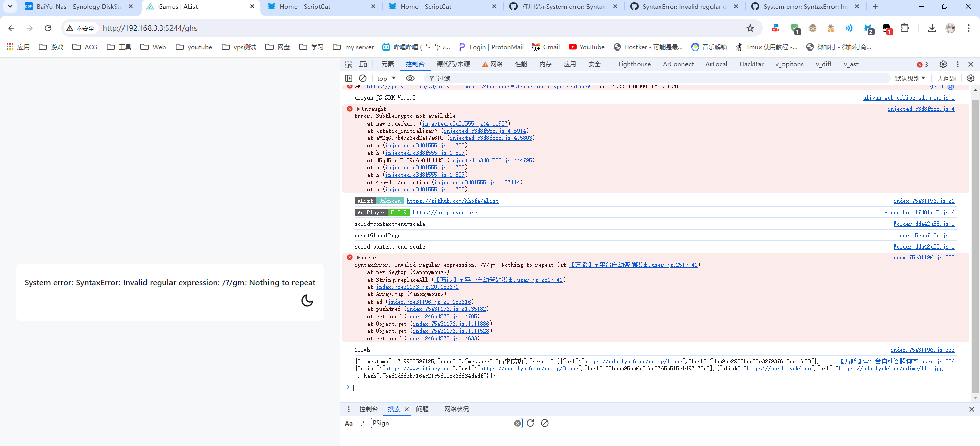
Task: Toggle the device toolbar emulation icon
Action: click(363, 64)
